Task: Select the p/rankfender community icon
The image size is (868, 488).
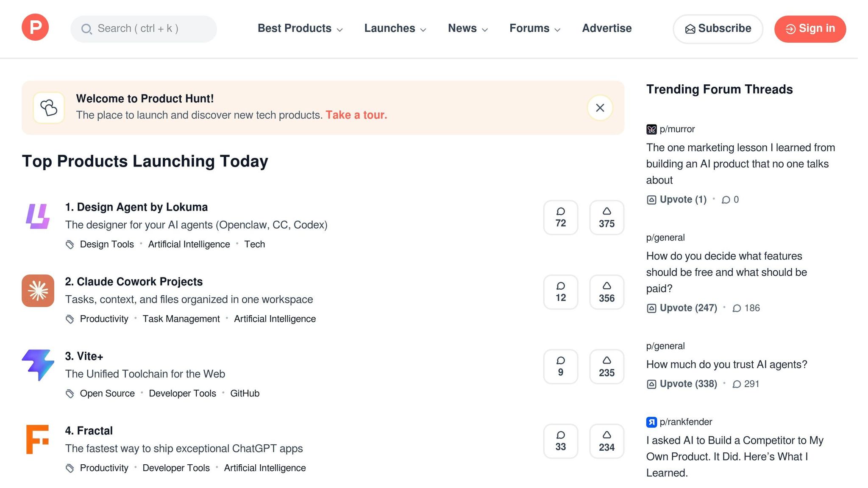Action: [651, 422]
